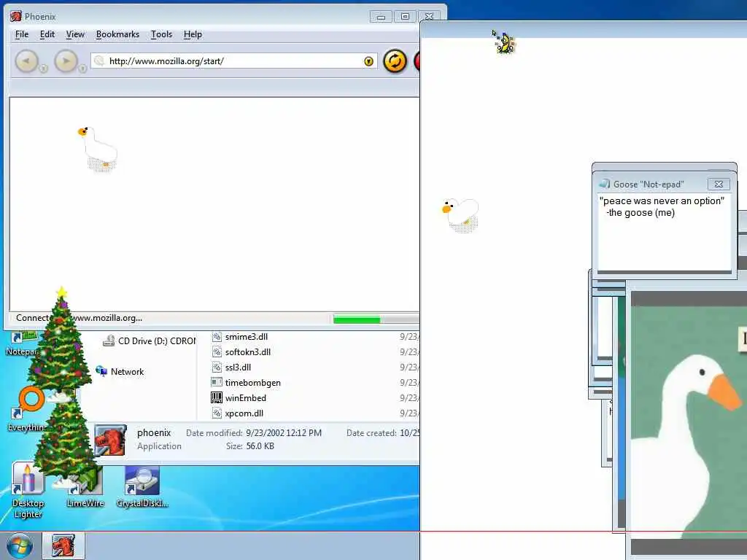Click the Forward navigation button in Phoenix

tap(66, 61)
